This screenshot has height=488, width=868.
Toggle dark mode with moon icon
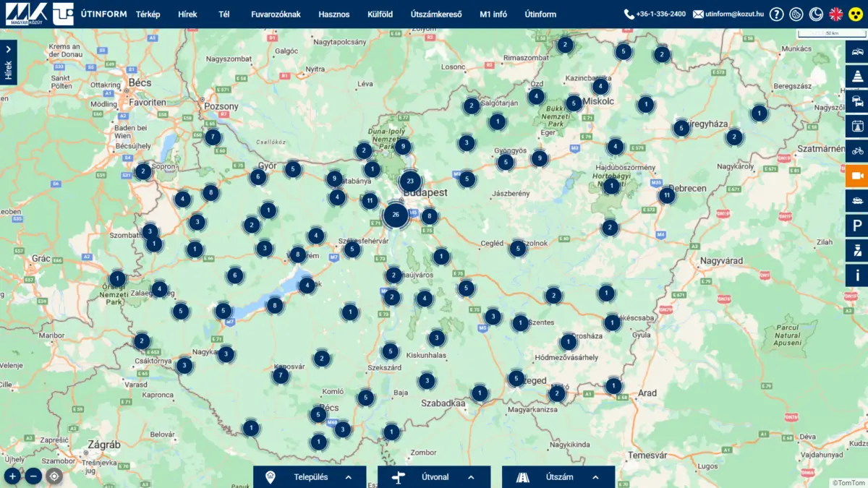[x=816, y=14]
